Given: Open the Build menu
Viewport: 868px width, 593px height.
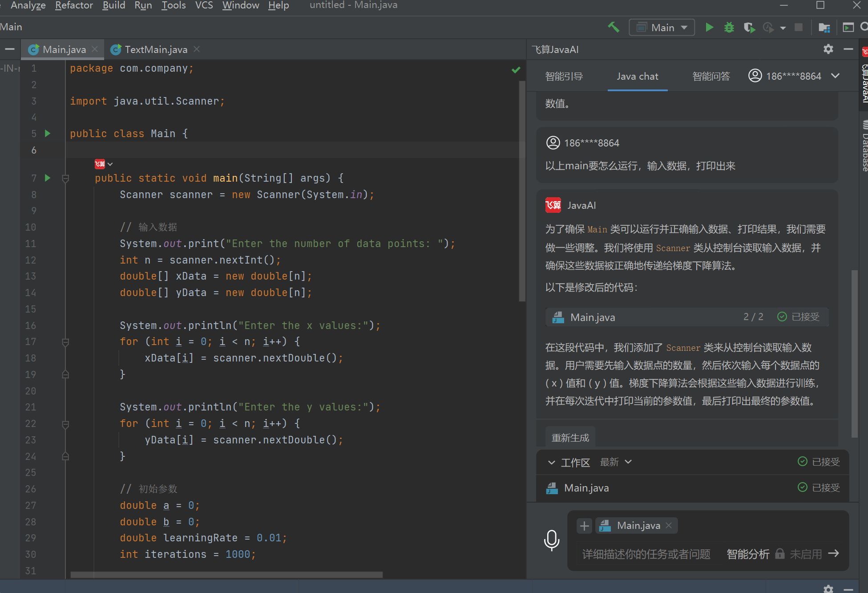Looking at the screenshot, I should click(114, 5).
